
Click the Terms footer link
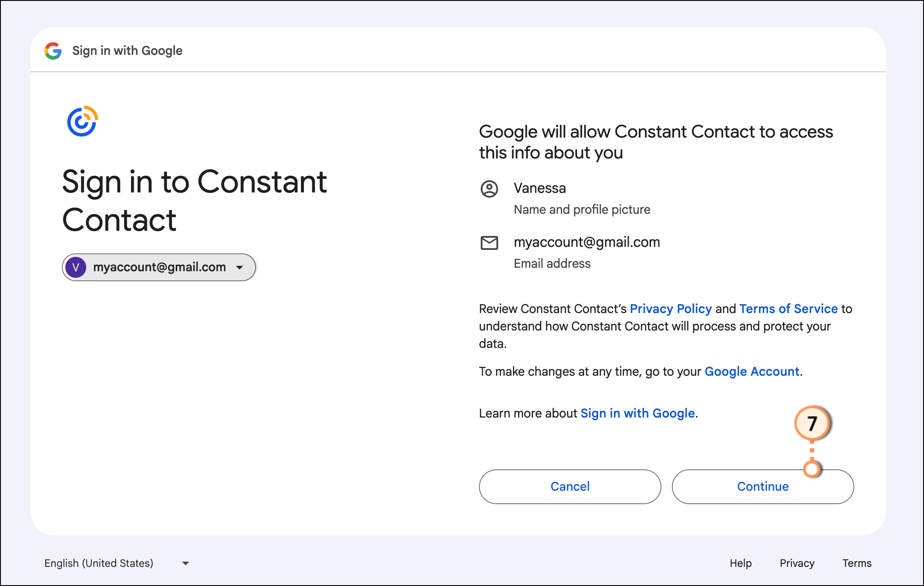click(857, 563)
